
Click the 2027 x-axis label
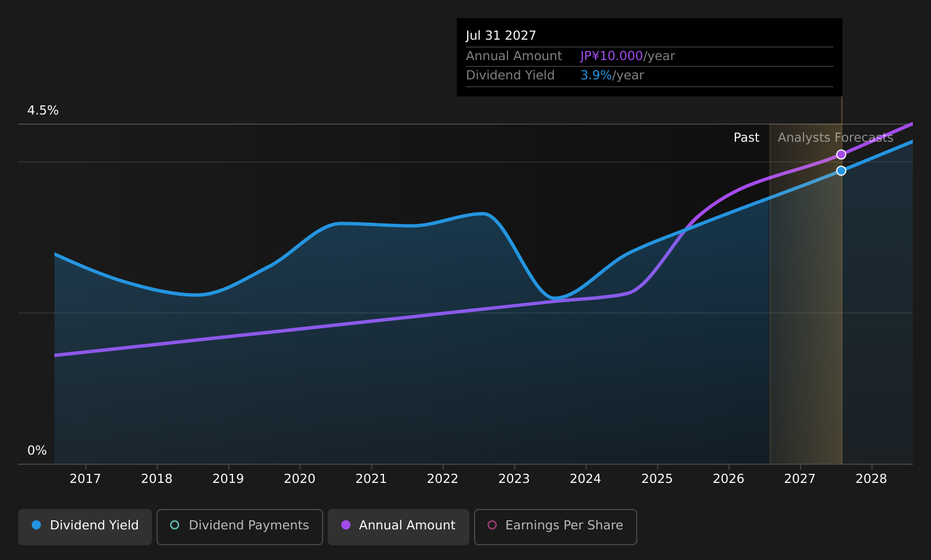(x=799, y=479)
